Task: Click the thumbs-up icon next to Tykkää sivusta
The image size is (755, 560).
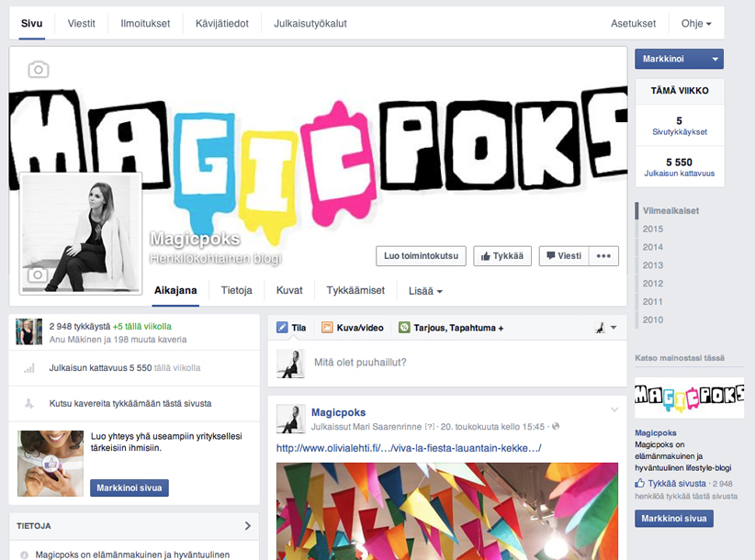Action: coord(639,483)
